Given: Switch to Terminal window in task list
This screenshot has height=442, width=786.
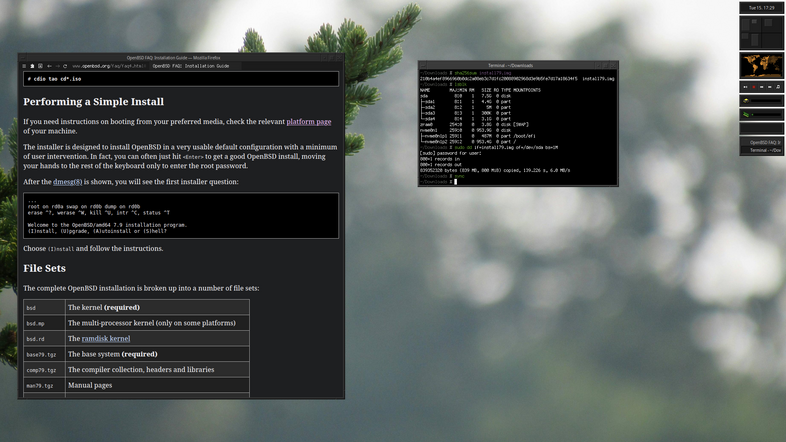Looking at the screenshot, I should coord(761,150).
